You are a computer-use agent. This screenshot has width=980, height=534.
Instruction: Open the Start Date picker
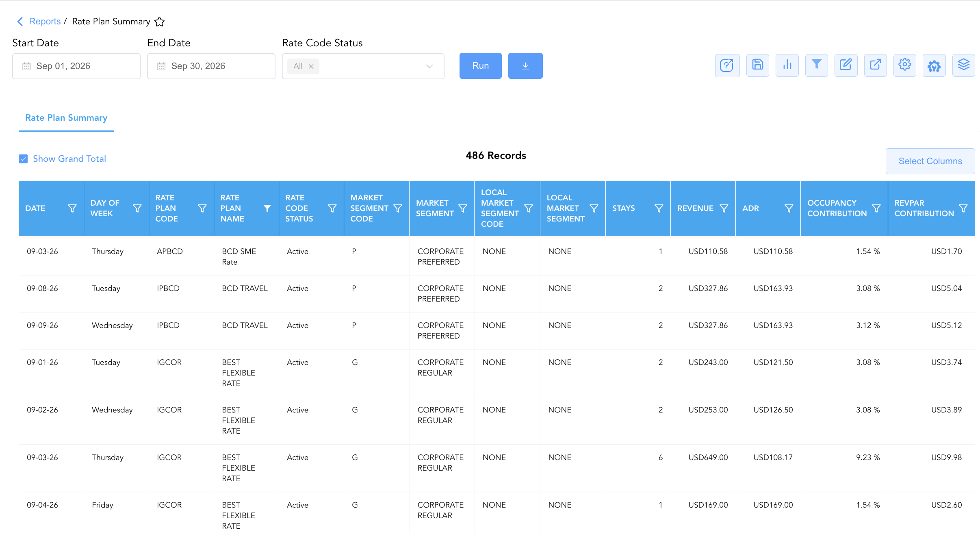[76, 66]
